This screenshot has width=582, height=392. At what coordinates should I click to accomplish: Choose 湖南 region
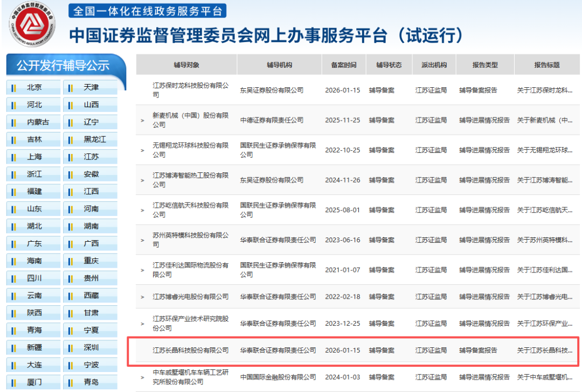[x=90, y=226]
